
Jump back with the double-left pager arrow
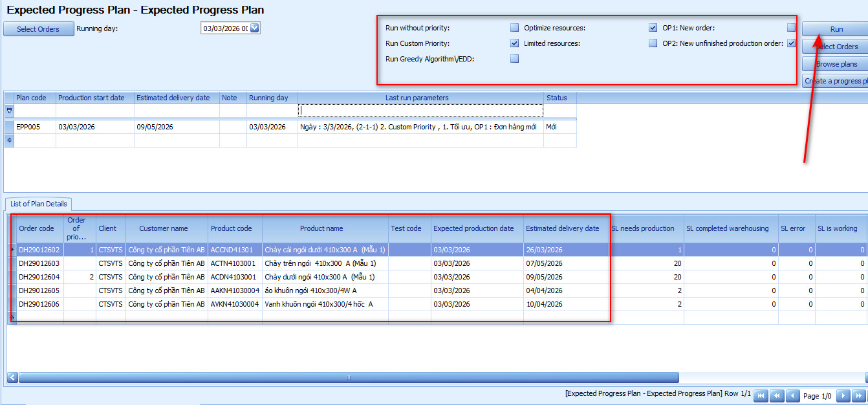(777, 396)
